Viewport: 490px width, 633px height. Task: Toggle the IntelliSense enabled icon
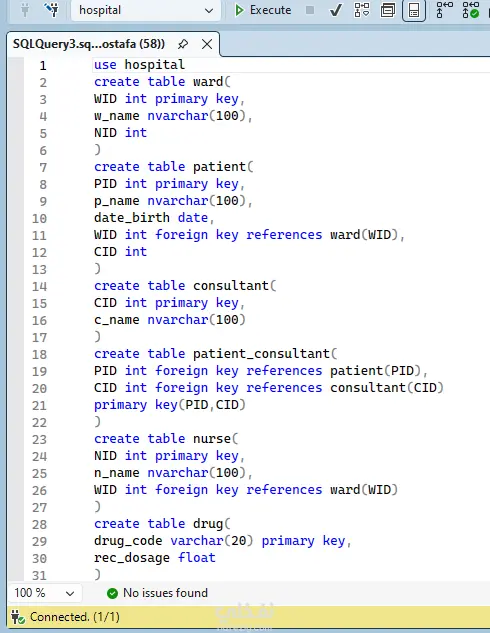click(414, 10)
